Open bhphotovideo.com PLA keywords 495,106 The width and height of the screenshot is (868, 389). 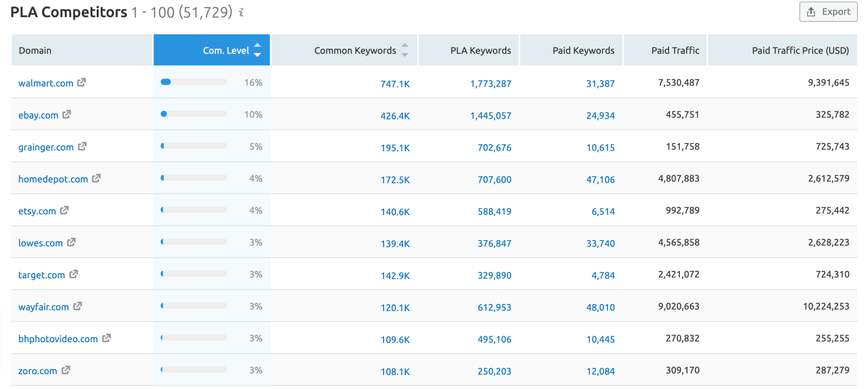(495, 339)
